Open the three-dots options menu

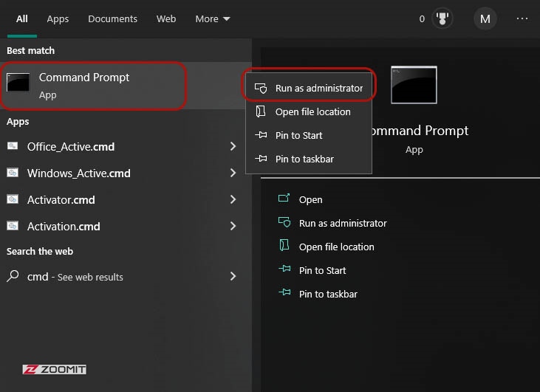click(x=522, y=18)
